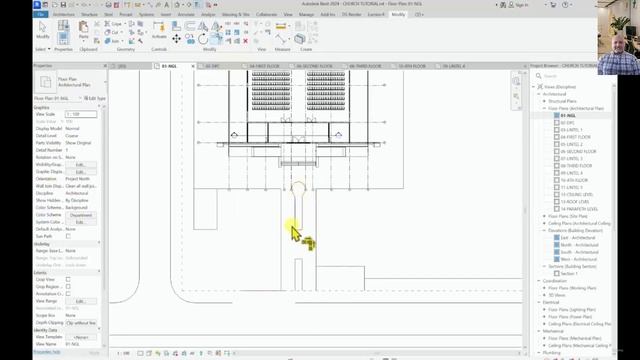
Task: Open 08-THIRD FLOOR in Project Browser
Action: 576,166
